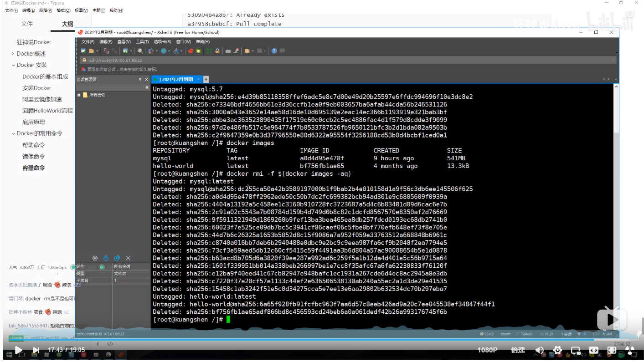Click the Find magnifier icon in Xshell toolbar

tap(140, 51)
